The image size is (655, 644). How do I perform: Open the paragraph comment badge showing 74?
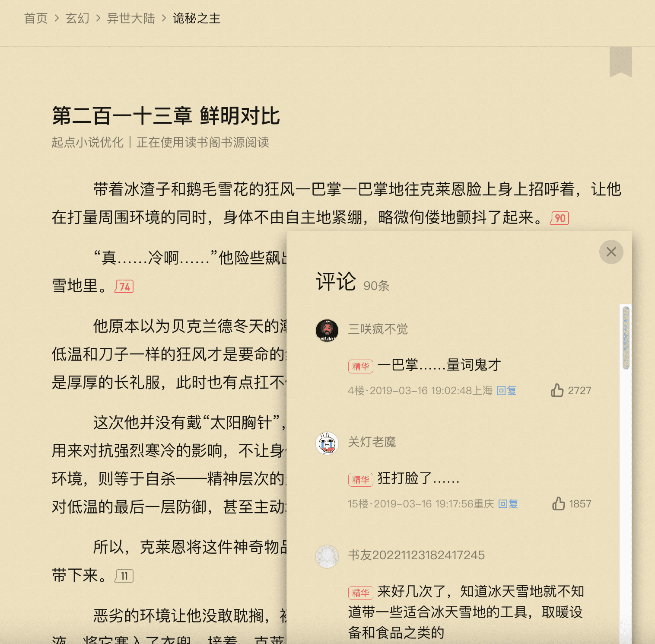[x=124, y=287]
